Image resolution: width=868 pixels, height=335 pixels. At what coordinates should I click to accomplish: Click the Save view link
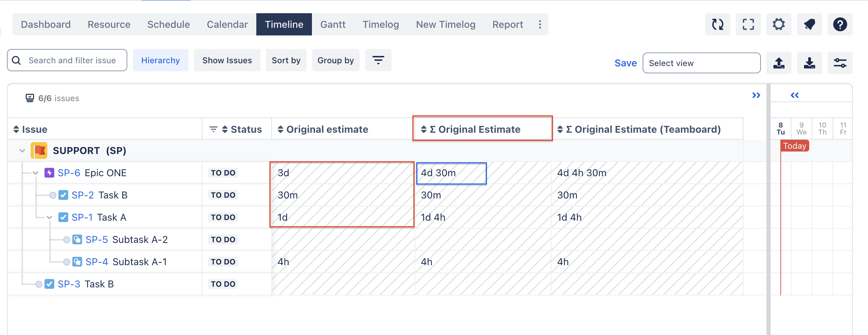[x=625, y=63]
